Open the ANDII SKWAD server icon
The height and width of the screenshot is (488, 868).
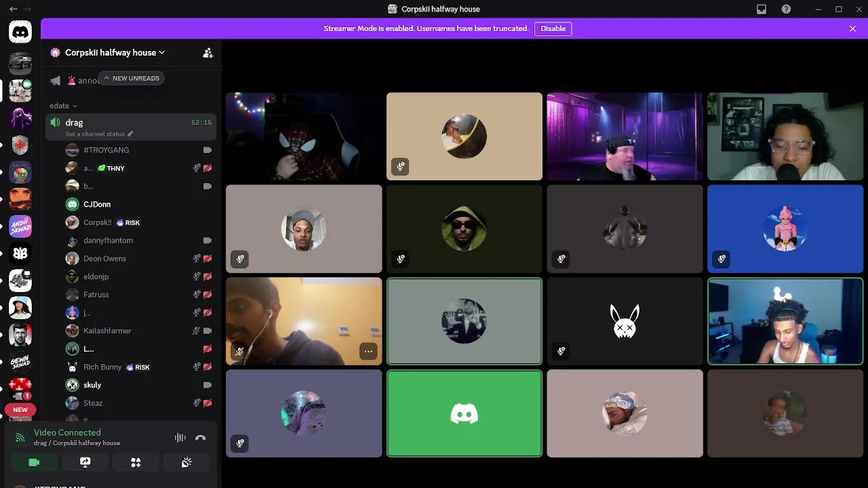click(20, 226)
